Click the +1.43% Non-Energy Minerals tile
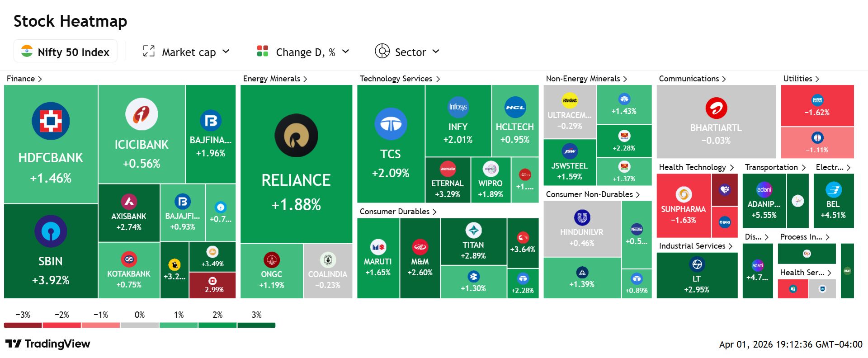Image resolution: width=868 pixels, height=358 pixels. 624,104
